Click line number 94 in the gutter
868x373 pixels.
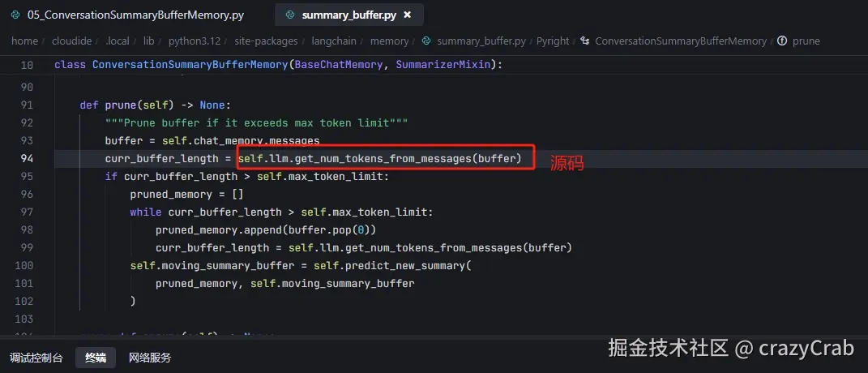pyautogui.click(x=26, y=158)
